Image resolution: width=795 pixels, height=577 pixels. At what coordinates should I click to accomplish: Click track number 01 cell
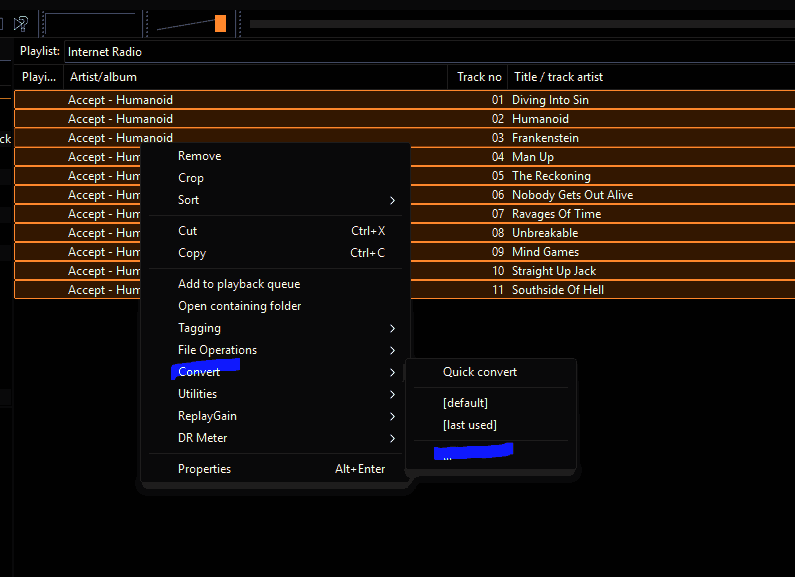point(497,100)
